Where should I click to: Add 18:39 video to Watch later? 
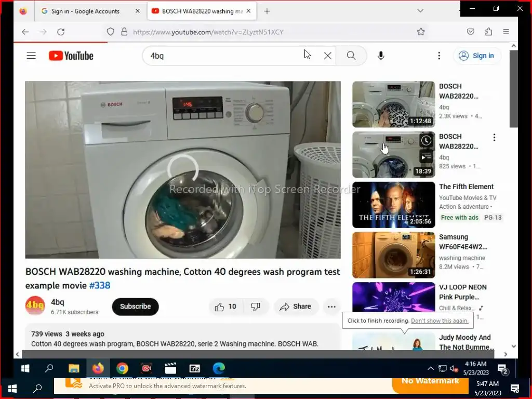tap(426, 140)
